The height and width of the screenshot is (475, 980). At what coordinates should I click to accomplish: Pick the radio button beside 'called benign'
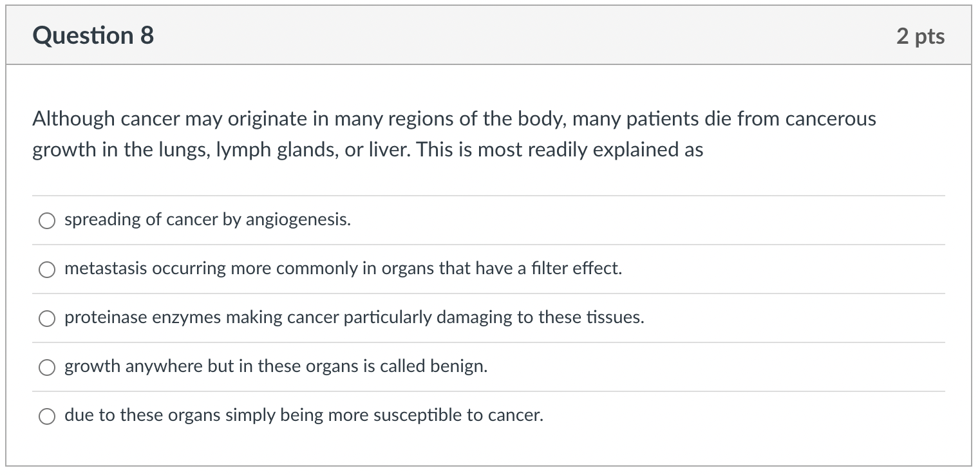(x=47, y=368)
